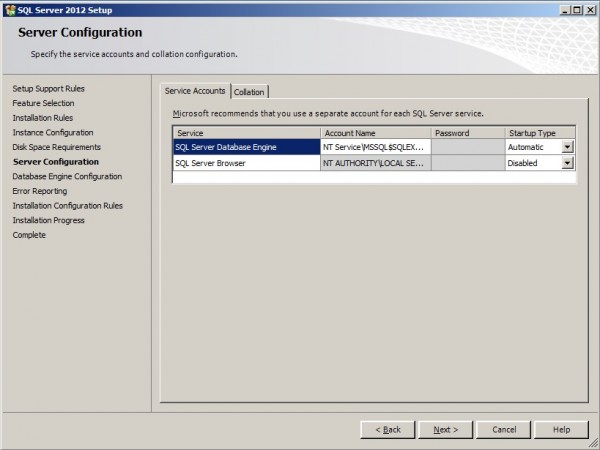Image resolution: width=600 pixels, height=450 pixels.
Task: Click the window resize grip corner
Action: (x=593, y=443)
